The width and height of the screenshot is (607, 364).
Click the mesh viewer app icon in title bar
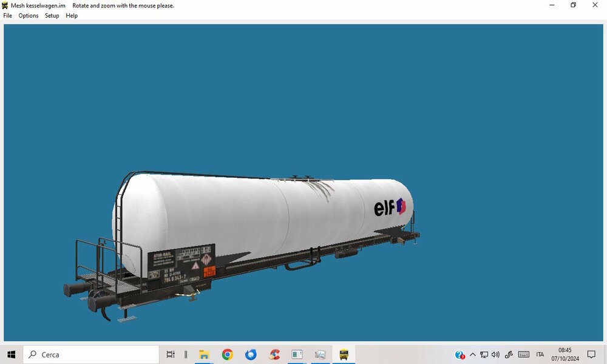[5, 5]
